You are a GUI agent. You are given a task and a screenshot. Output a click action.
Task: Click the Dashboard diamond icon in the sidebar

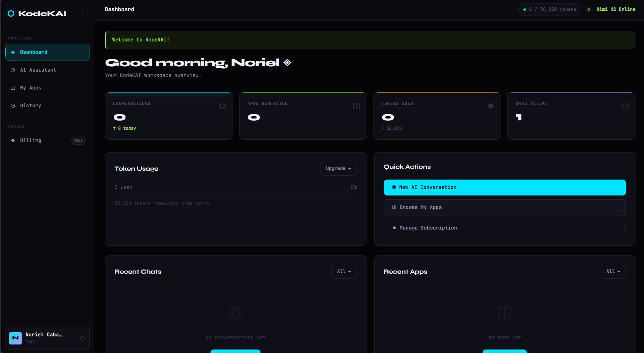13,52
